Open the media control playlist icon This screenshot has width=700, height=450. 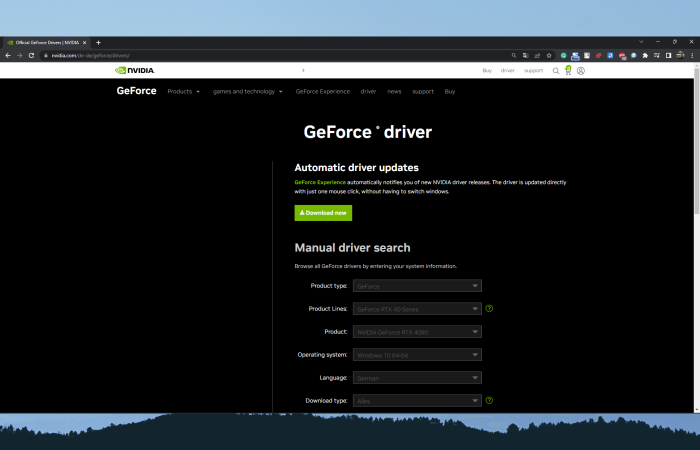[x=657, y=55]
